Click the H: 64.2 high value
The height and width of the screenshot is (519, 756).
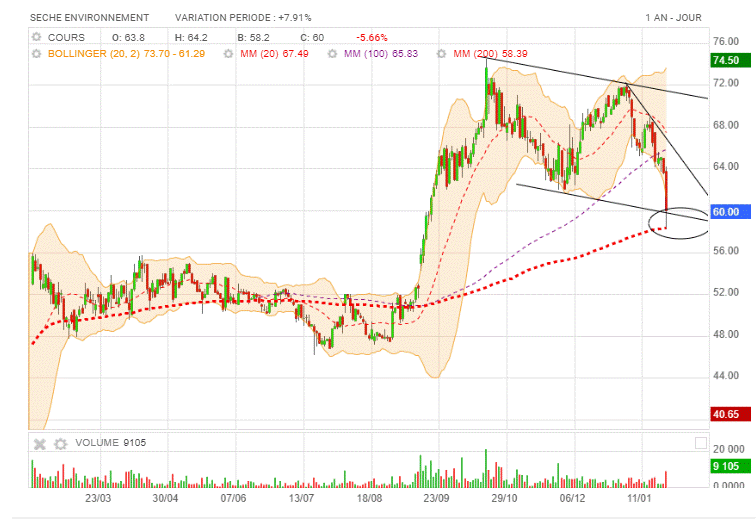coord(191,38)
